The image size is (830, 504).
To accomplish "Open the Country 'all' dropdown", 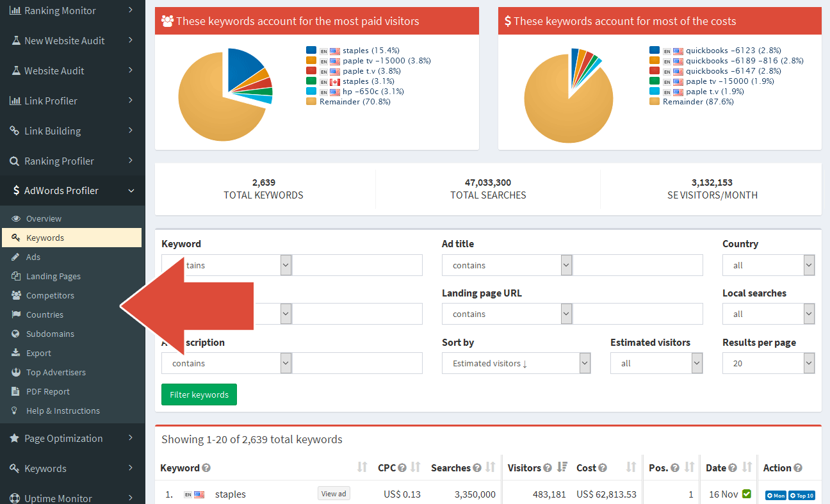I will point(769,264).
